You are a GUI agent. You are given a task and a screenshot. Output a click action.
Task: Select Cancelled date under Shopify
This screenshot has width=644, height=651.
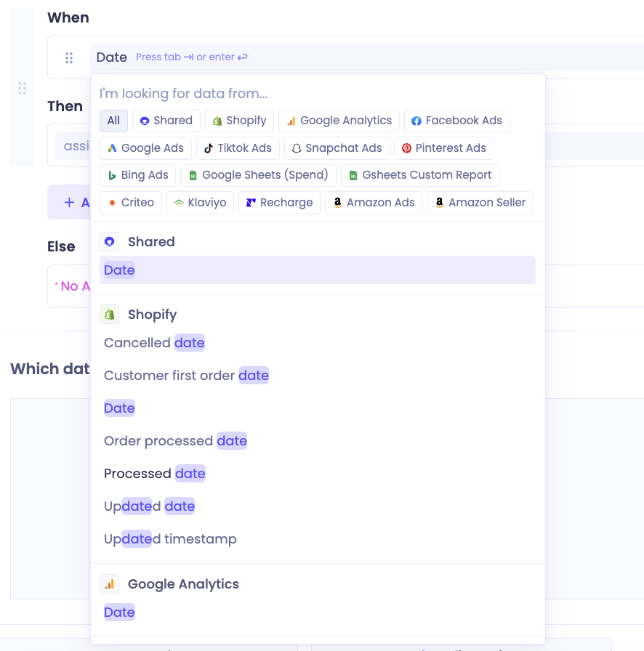[x=154, y=343]
